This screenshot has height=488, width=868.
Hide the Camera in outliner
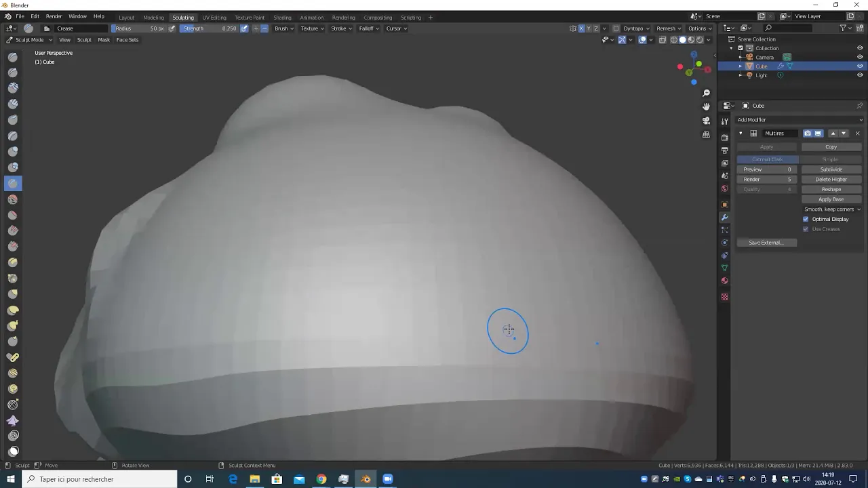pos(860,57)
